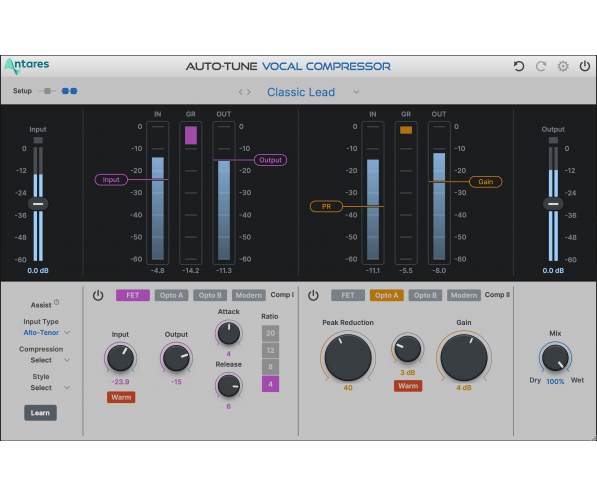The width and height of the screenshot is (597, 497).
Task: Click the Output fader 0.0 dB value
Action: tap(553, 271)
